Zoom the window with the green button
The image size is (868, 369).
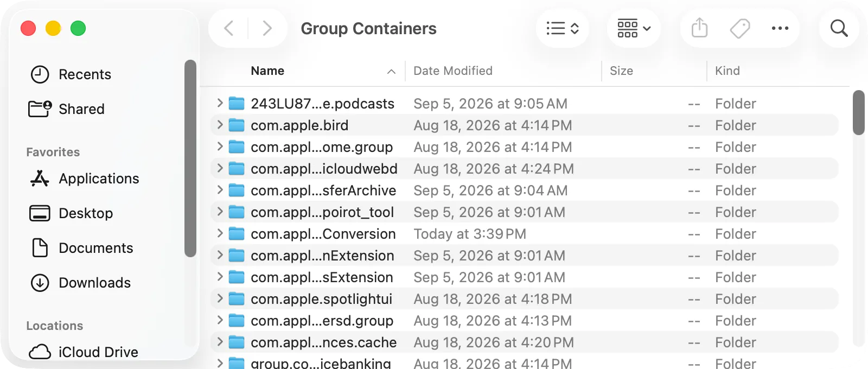[x=78, y=28]
